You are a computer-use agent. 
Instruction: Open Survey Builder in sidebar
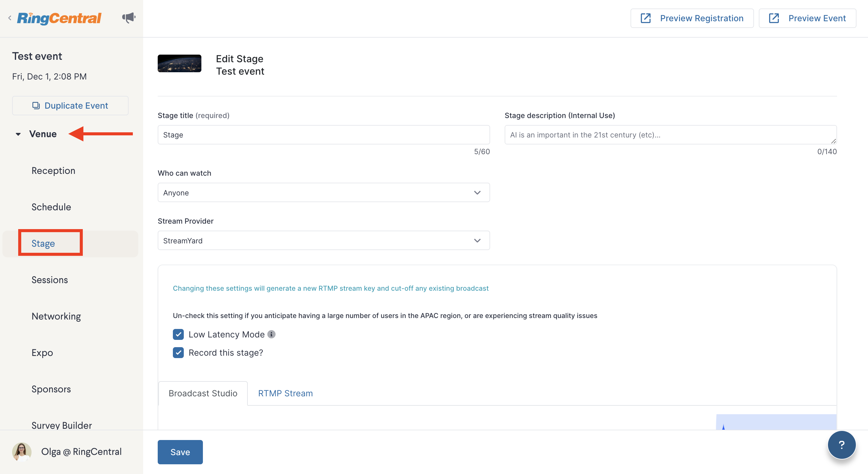62,425
